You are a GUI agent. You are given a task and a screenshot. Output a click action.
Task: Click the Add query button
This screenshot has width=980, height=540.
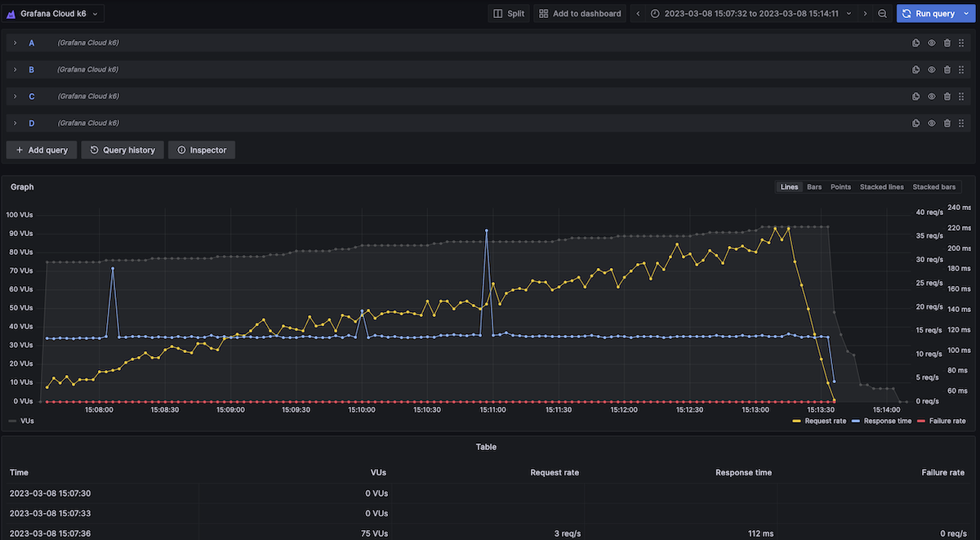coord(41,150)
